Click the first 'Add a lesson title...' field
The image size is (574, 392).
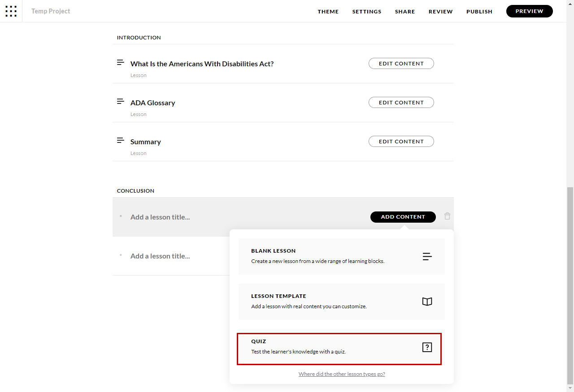[160, 217]
